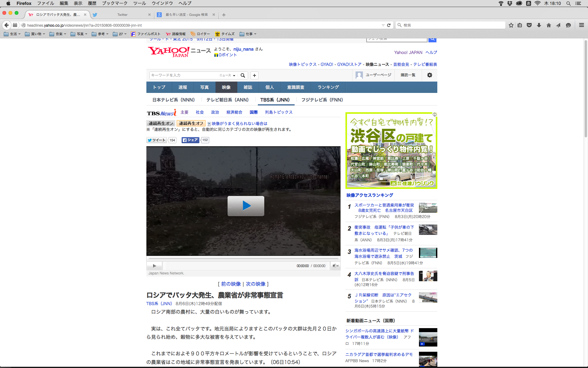588x368 pixels.
Task: Go to Firefox home icon
Action: (548, 25)
